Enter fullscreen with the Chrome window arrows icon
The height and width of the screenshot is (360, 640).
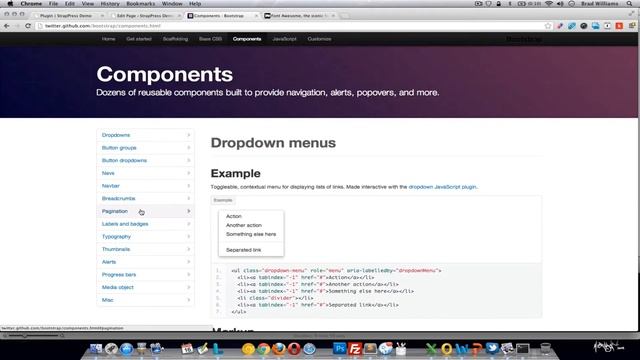point(632,13)
